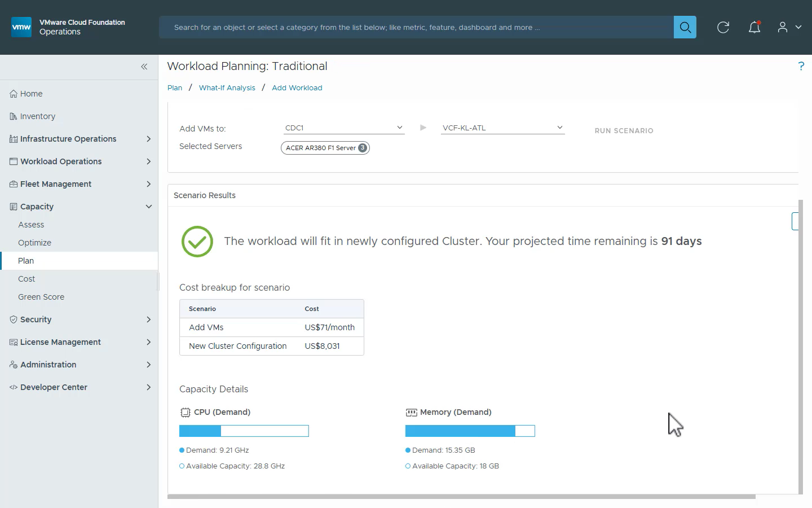Open the CDC1 datacenter dropdown
This screenshot has width=812, height=508.
[x=344, y=128]
